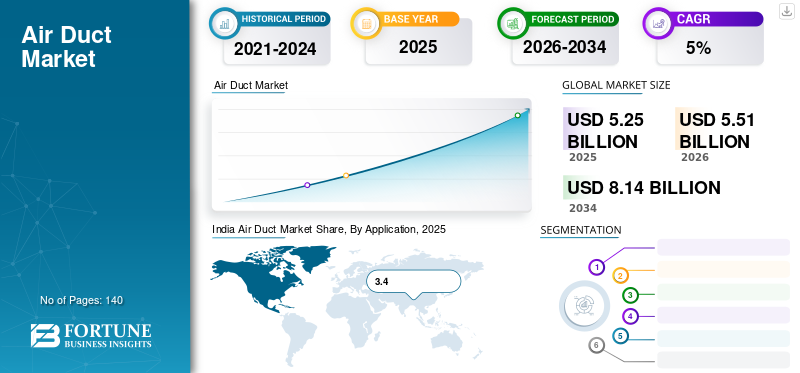Click the USD 8.14 BILLION figure
Image resolution: width=800 pixels, height=373 pixels.
[x=644, y=188]
